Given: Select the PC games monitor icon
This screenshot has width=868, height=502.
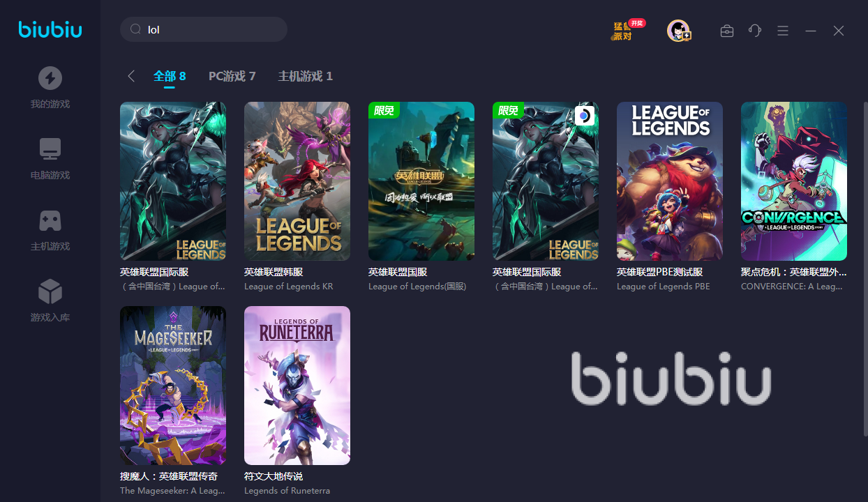Looking at the screenshot, I should click(50, 149).
